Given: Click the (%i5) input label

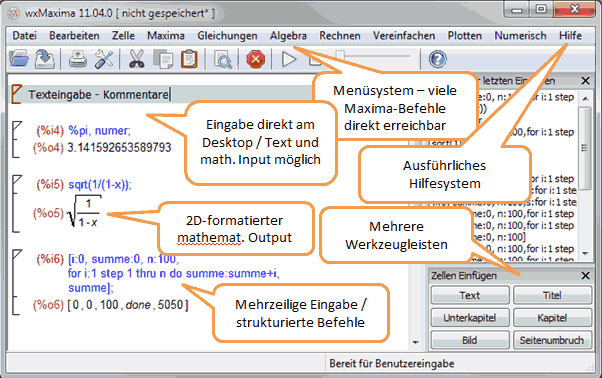Looking at the screenshot, I should point(50,185).
